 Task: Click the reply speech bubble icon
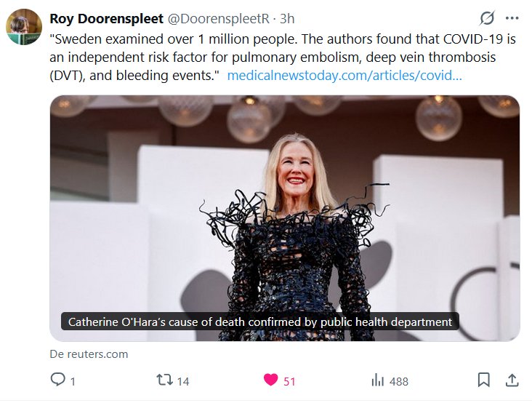[57, 380]
